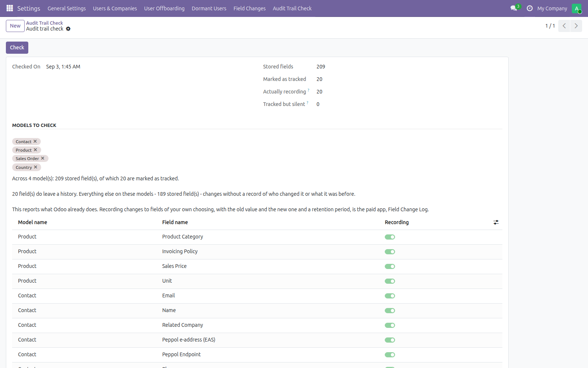Open the My Company switcher
The height and width of the screenshot is (368, 588).
tap(552, 8)
